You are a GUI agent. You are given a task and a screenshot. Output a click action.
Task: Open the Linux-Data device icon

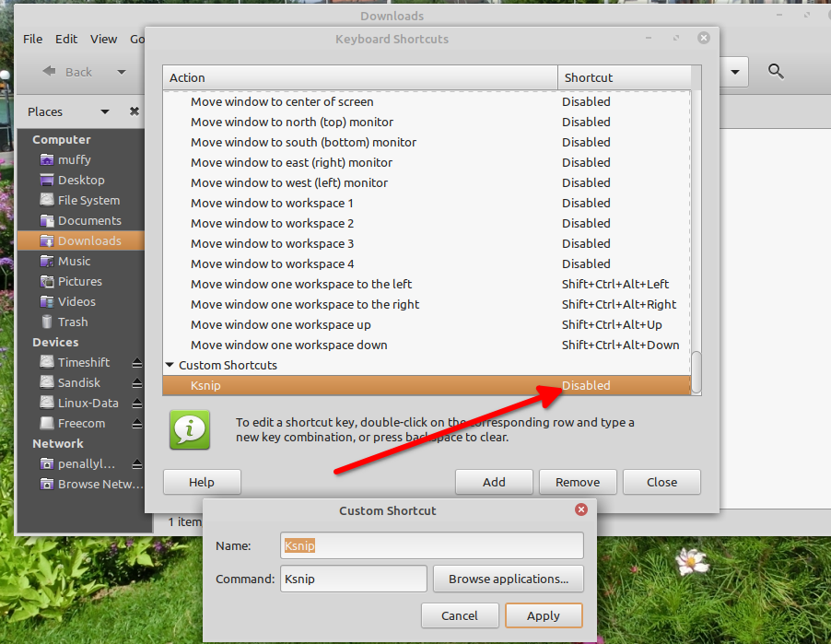click(47, 403)
